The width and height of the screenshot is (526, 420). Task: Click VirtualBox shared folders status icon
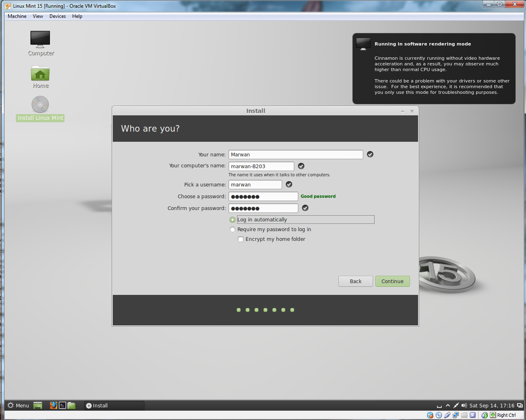click(465, 415)
